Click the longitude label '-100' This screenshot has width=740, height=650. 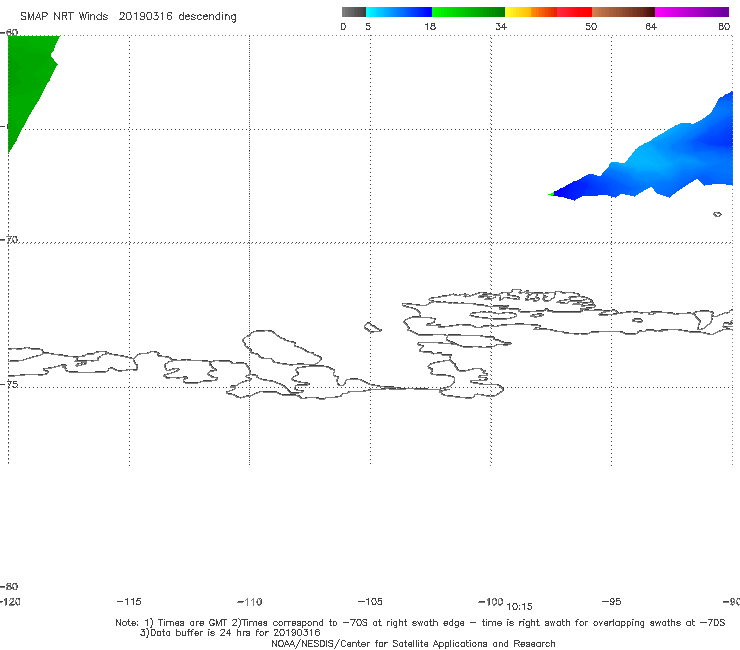pyautogui.click(x=490, y=601)
